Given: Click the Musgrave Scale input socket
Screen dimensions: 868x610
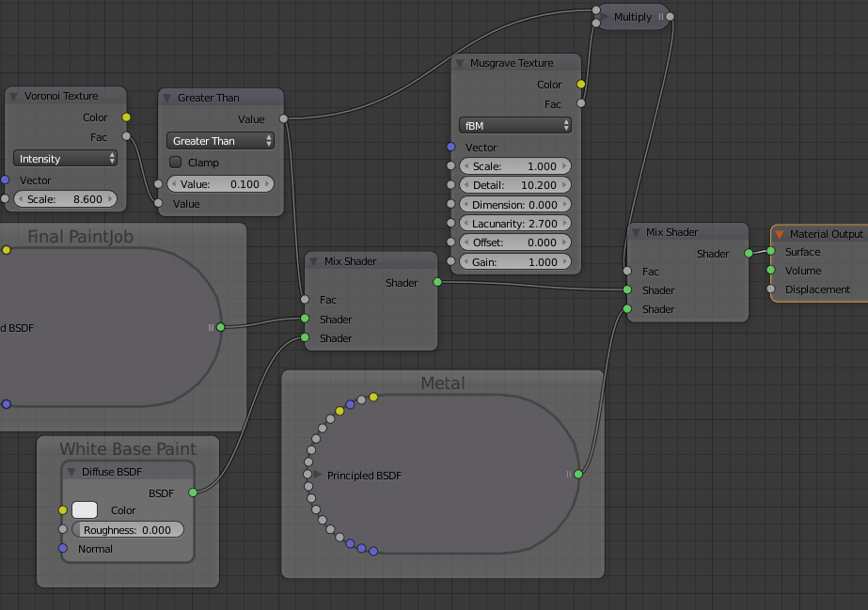Looking at the screenshot, I should (x=450, y=166).
